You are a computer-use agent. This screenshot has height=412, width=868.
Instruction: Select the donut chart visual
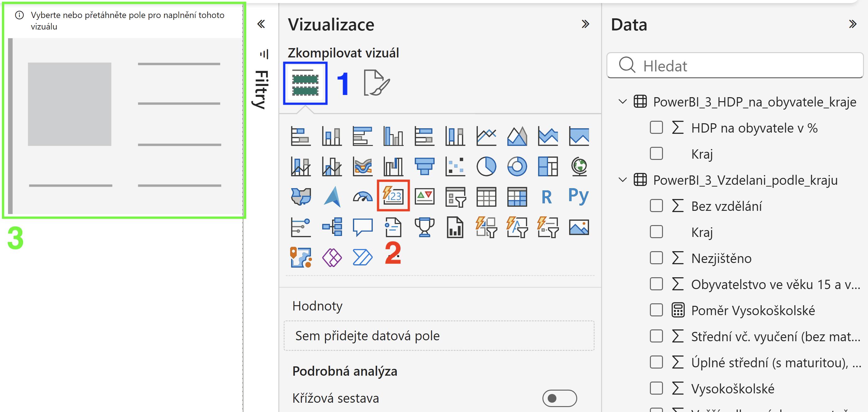pos(517,166)
